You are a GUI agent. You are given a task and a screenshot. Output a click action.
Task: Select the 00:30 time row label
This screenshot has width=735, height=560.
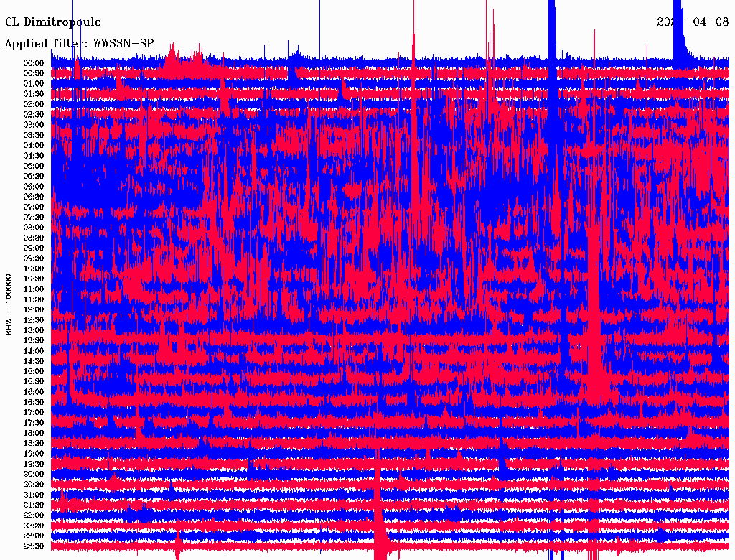click(34, 73)
